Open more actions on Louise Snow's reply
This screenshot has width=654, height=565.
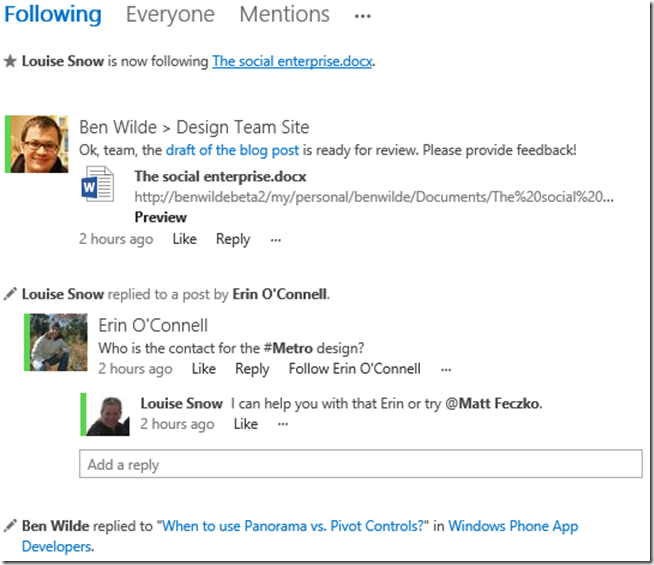tap(283, 424)
